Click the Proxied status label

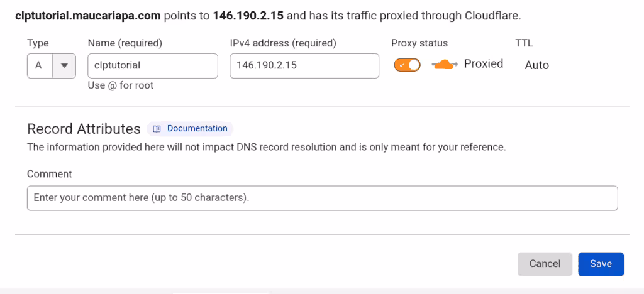click(x=484, y=64)
